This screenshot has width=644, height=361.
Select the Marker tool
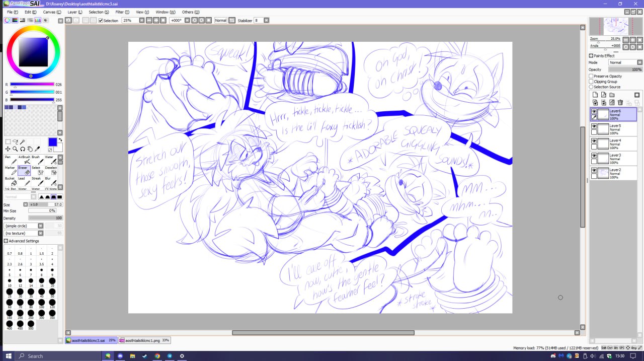[11, 170]
